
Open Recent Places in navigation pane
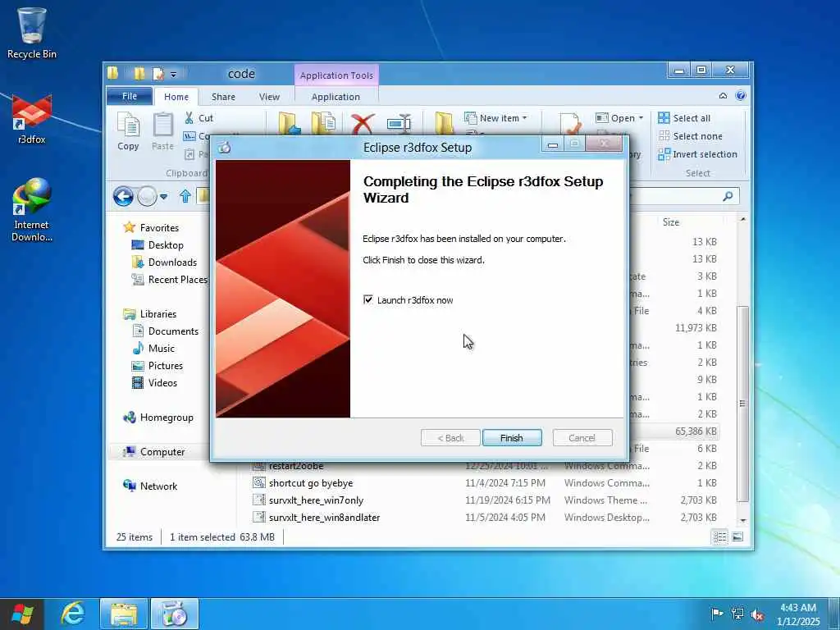click(177, 279)
